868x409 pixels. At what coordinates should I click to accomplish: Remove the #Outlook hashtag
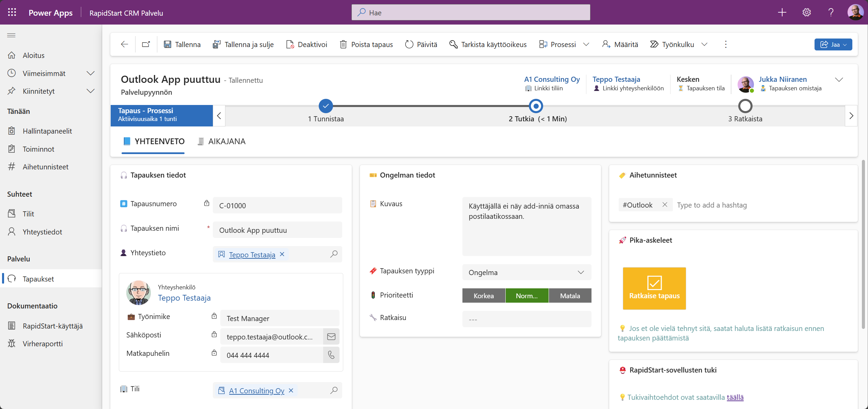pyautogui.click(x=665, y=204)
